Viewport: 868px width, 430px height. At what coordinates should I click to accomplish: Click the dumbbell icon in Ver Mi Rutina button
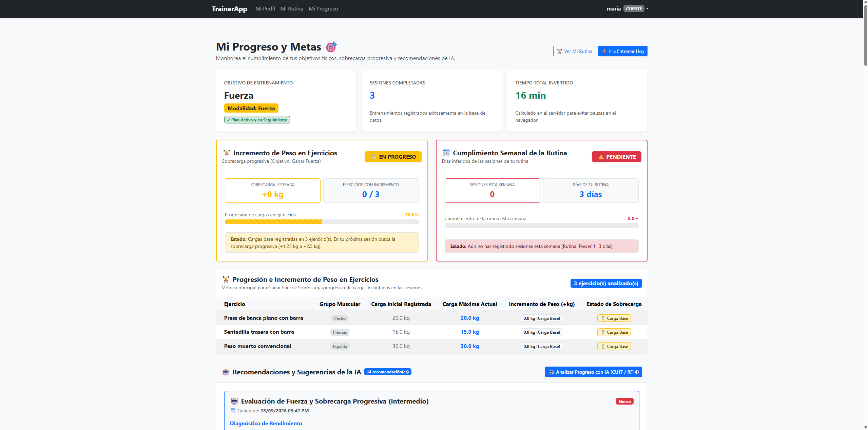coord(559,51)
